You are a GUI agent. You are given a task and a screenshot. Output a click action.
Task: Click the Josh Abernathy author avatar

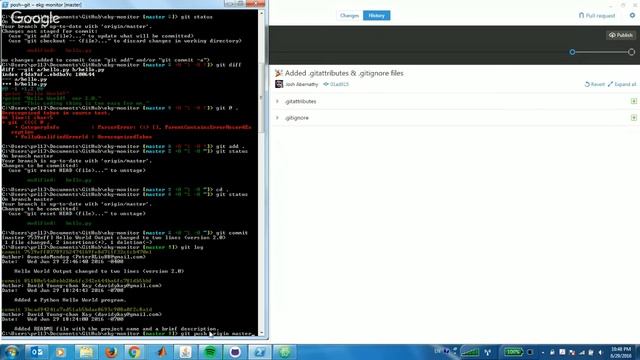[279, 84]
